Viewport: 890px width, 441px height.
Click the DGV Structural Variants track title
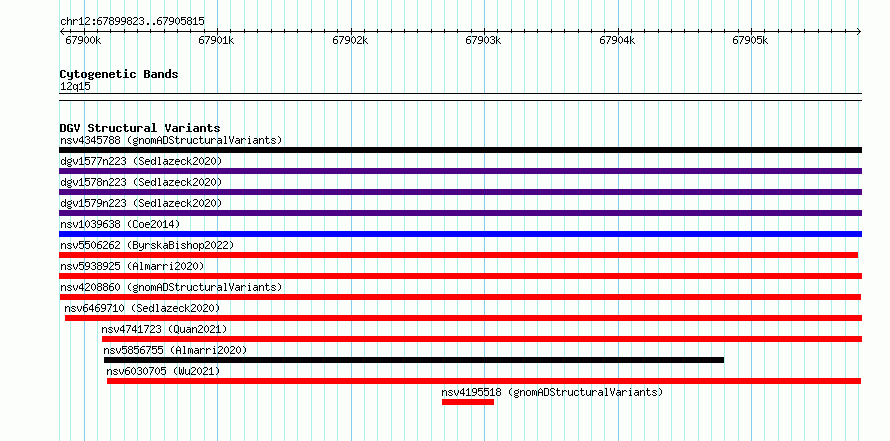(x=140, y=128)
